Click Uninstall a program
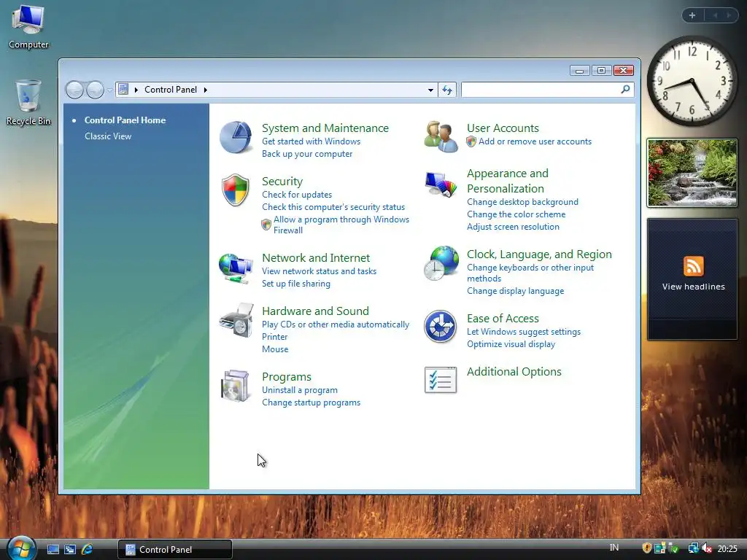Viewport: 747px width, 560px height. (299, 390)
